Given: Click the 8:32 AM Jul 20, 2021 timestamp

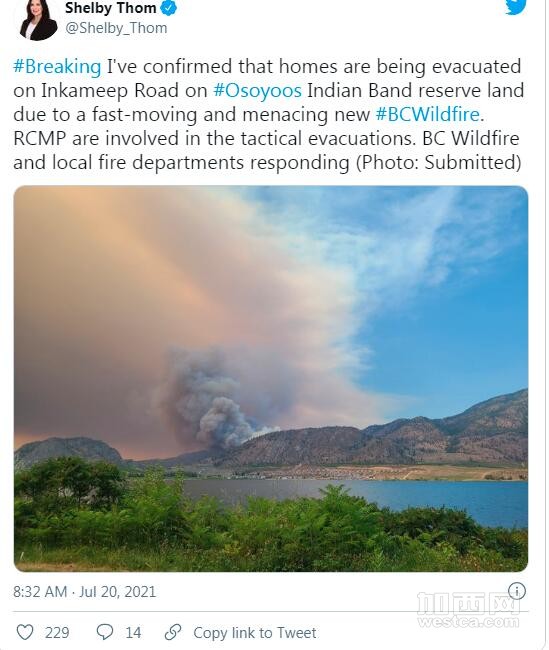Looking at the screenshot, I should [85, 592].
